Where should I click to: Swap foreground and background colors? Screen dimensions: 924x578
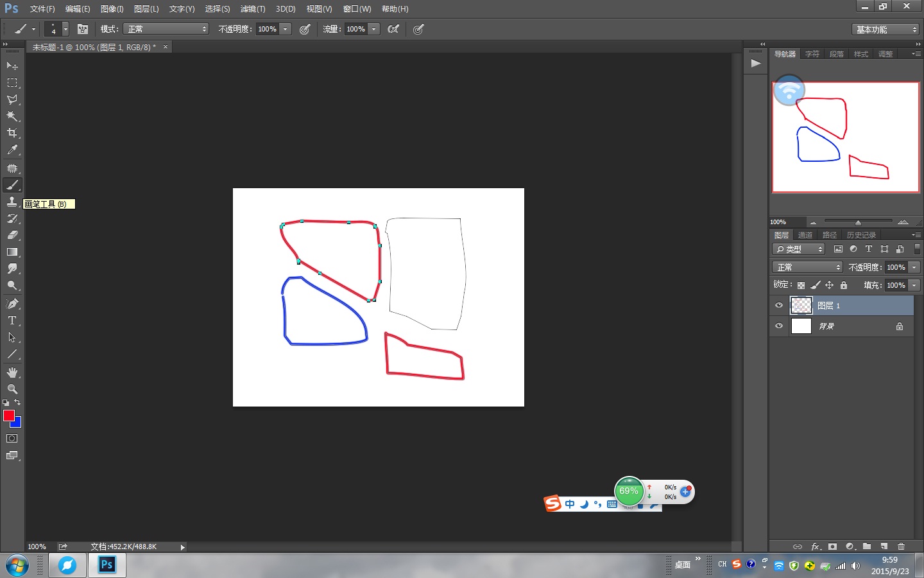17,403
